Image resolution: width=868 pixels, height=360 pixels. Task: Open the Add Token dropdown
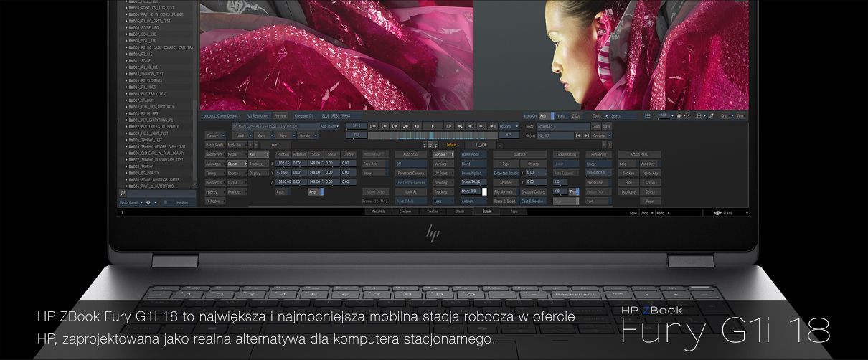(x=329, y=126)
